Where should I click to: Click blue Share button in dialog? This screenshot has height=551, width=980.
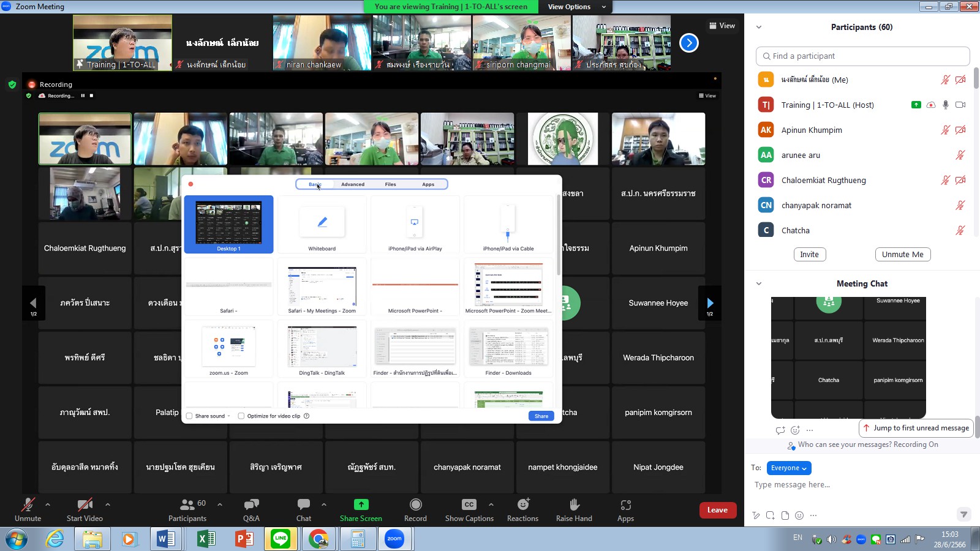[x=541, y=416]
